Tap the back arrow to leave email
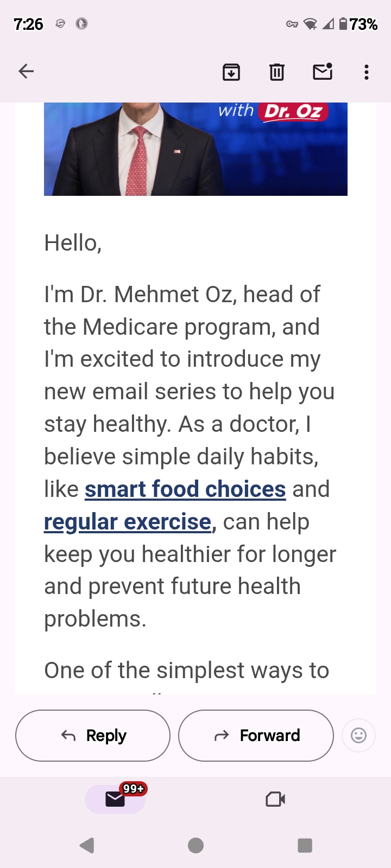 click(x=26, y=72)
